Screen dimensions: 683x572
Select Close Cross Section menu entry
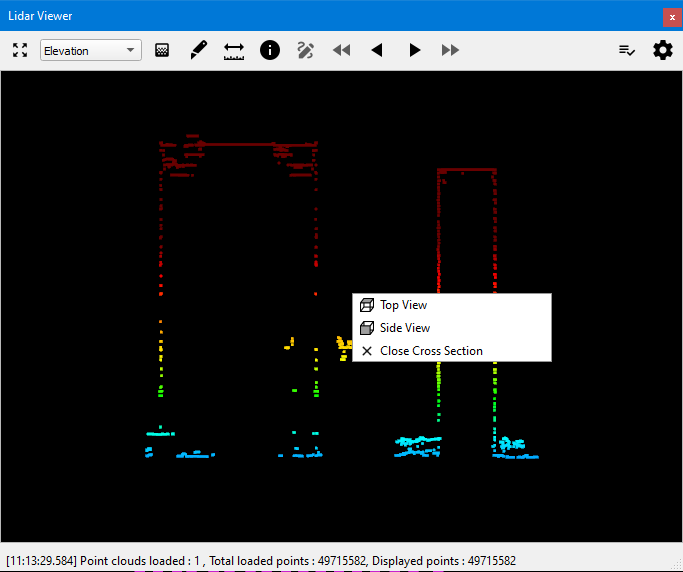pos(431,351)
